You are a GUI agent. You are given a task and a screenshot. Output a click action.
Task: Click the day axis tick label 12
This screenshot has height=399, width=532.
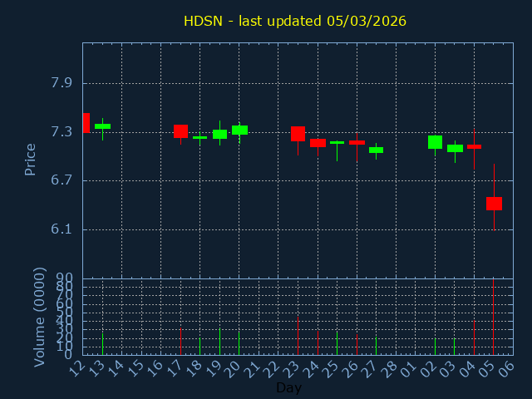coord(77,369)
